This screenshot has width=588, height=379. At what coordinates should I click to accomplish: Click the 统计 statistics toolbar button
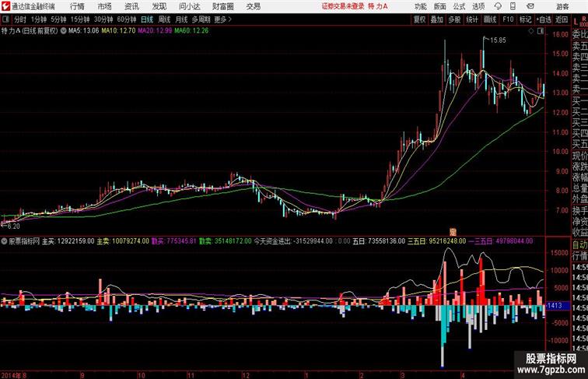point(472,19)
